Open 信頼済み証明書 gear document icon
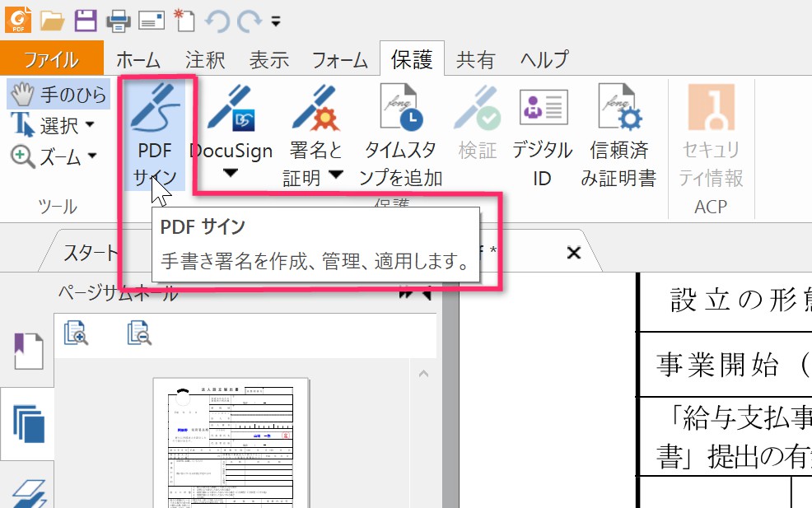Viewport: 812px width, 508px height. pyautogui.click(x=619, y=107)
